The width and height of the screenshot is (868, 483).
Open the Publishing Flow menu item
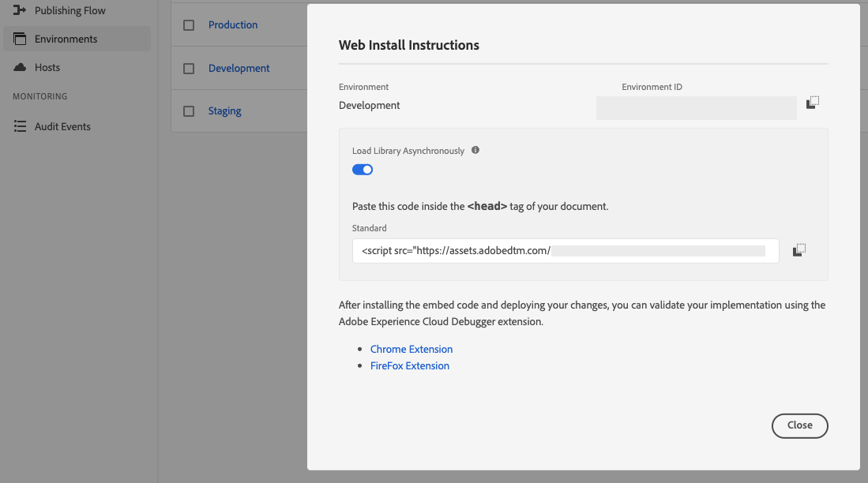(x=70, y=10)
